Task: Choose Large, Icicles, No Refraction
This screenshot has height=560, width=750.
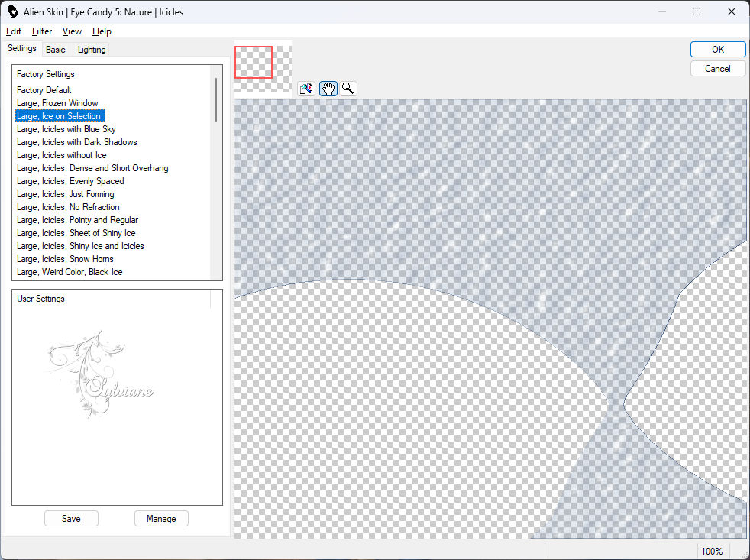Action: point(68,206)
